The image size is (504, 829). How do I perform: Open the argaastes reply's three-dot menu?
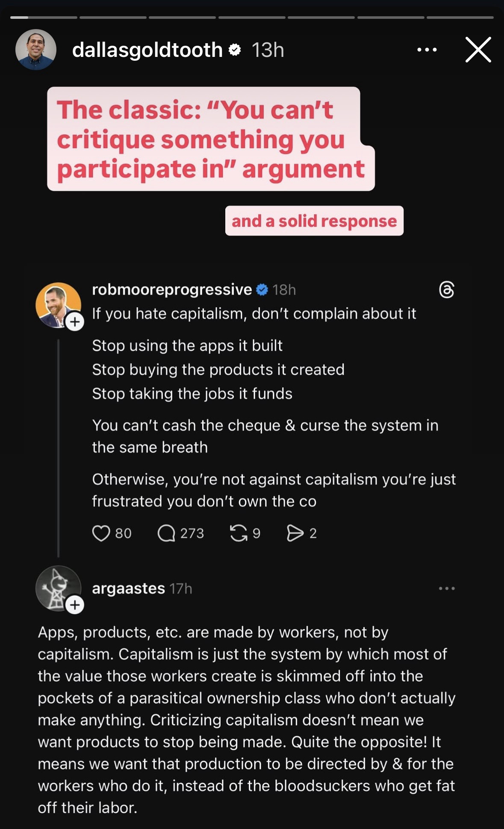(x=447, y=589)
